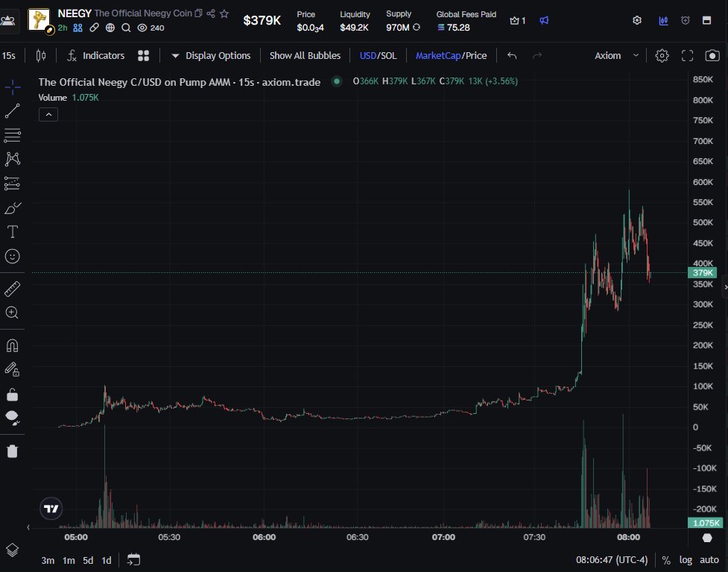Expand the Display Options dropdown
The image size is (728, 572).
point(211,56)
